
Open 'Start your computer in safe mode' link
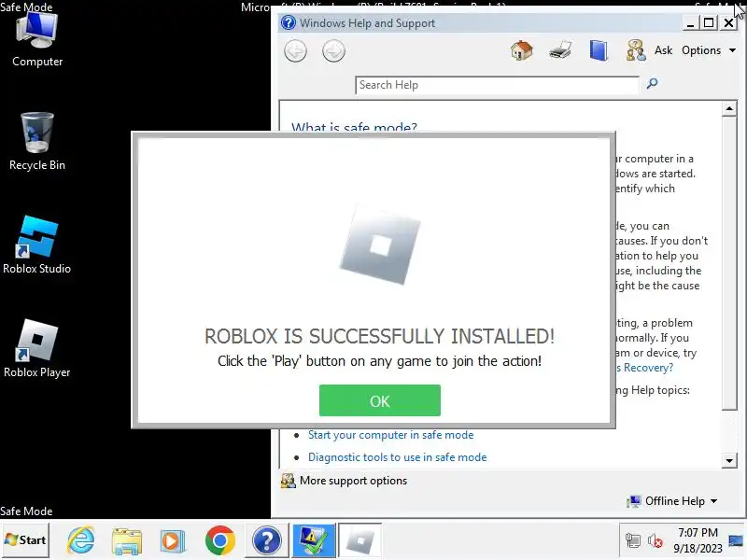click(x=390, y=435)
